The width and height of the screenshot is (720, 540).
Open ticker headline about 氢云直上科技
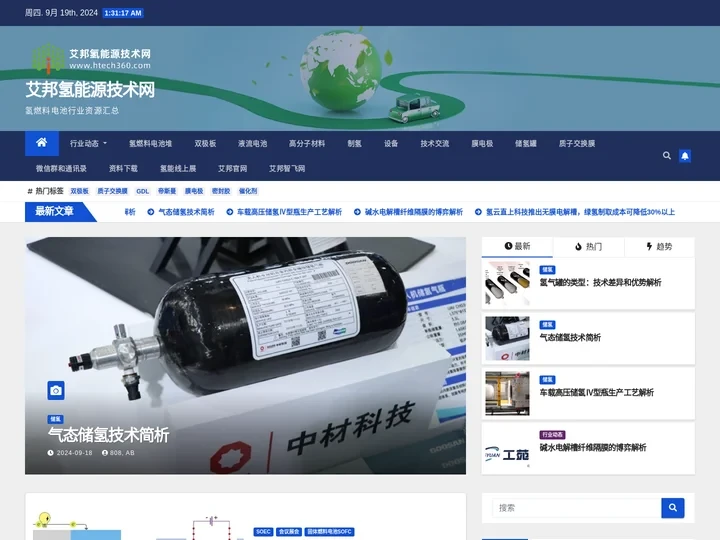coord(575,212)
